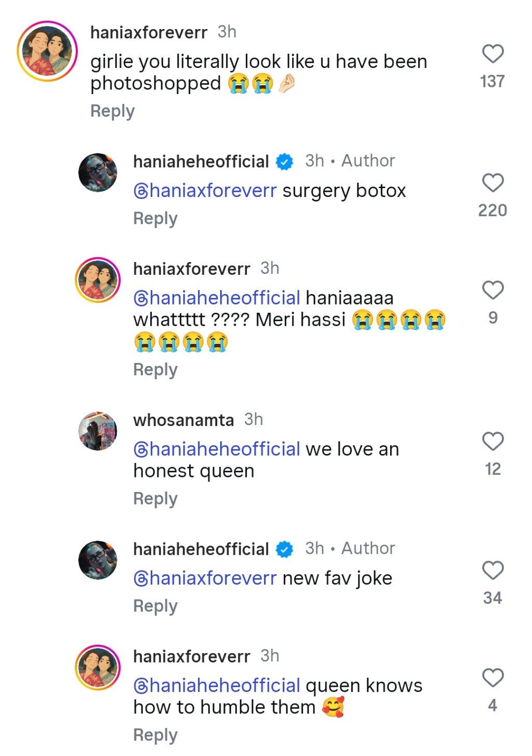The width and height of the screenshot is (532, 756).
Task: Reply to the 'surgery botox' comment
Action: coord(155,219)
